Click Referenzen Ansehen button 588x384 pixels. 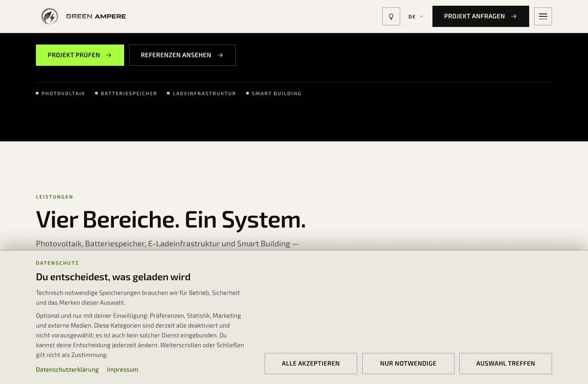[182, 55]
